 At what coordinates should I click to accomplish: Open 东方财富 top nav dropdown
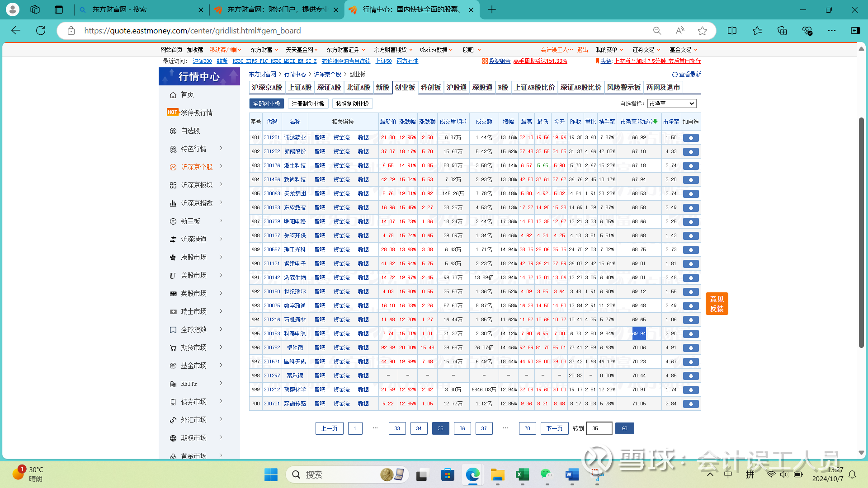[x=264, y=50]
